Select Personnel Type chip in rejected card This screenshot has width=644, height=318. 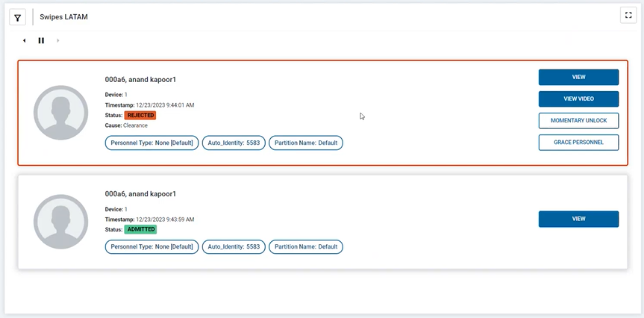click(151, 143)
